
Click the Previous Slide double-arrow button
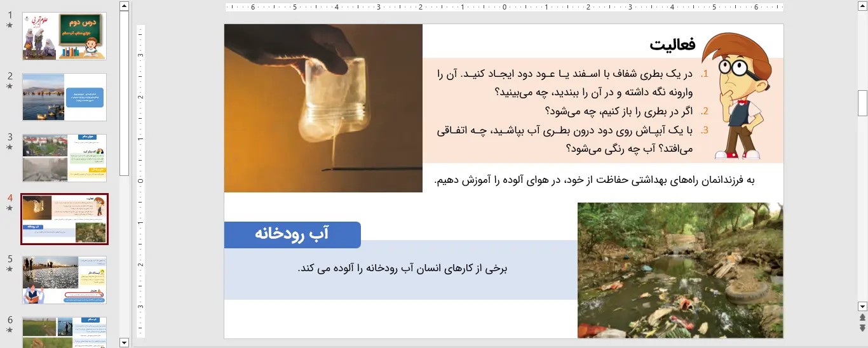[x=862, y=317]
